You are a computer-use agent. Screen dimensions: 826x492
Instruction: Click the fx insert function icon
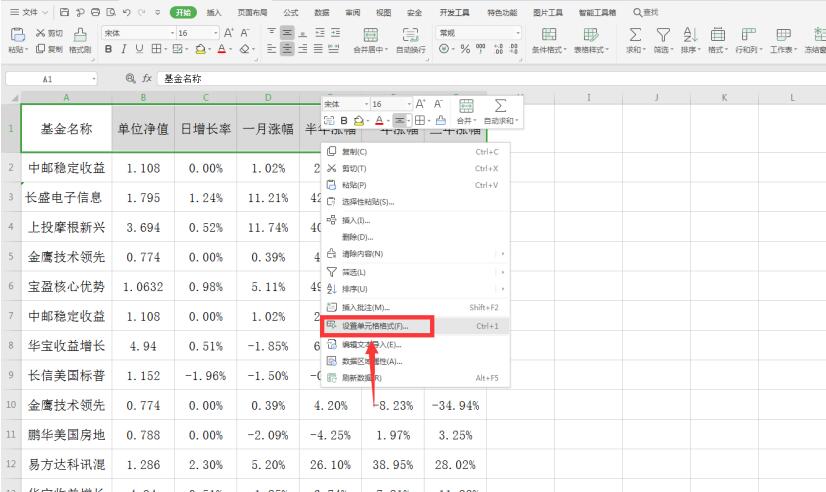pyautogui.click(x=146, y=78)
